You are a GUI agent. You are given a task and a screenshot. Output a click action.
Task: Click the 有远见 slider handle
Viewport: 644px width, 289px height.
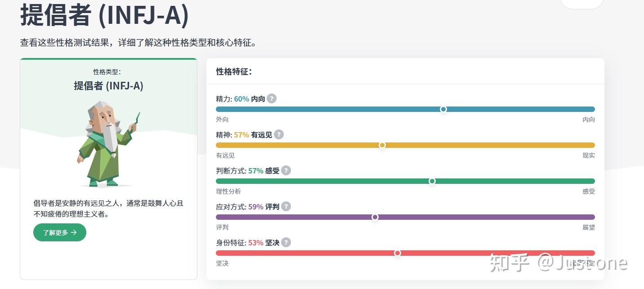coord(383,145)
